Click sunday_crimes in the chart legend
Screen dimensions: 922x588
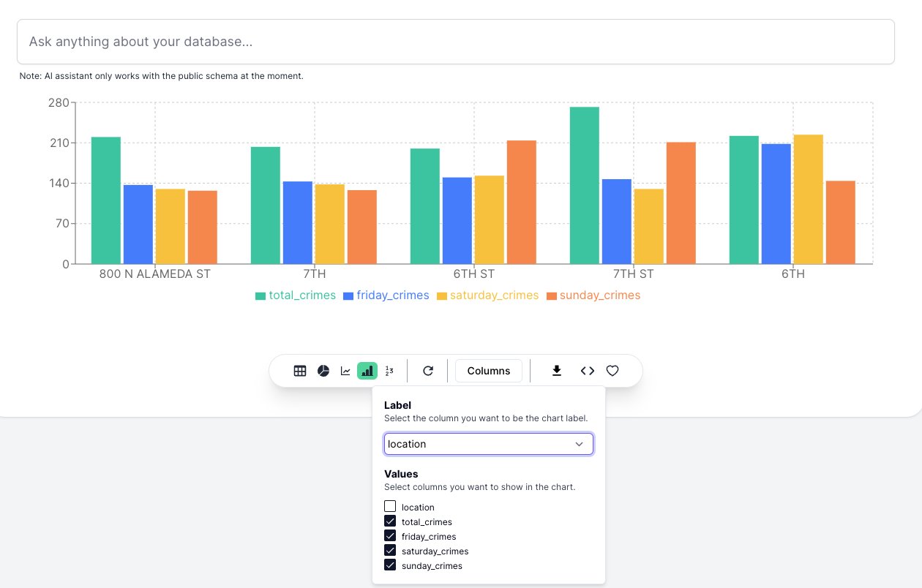[593, 295]
